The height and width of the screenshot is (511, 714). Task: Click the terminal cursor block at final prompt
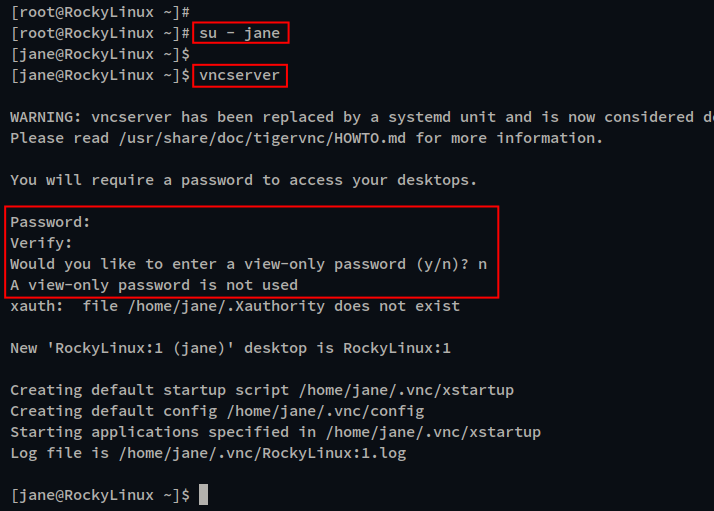(x=204, y=495)
